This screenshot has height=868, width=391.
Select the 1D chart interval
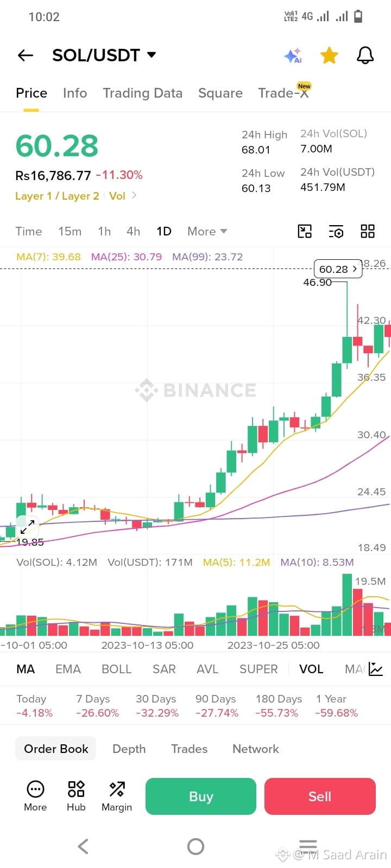click(x=164, y=232)
